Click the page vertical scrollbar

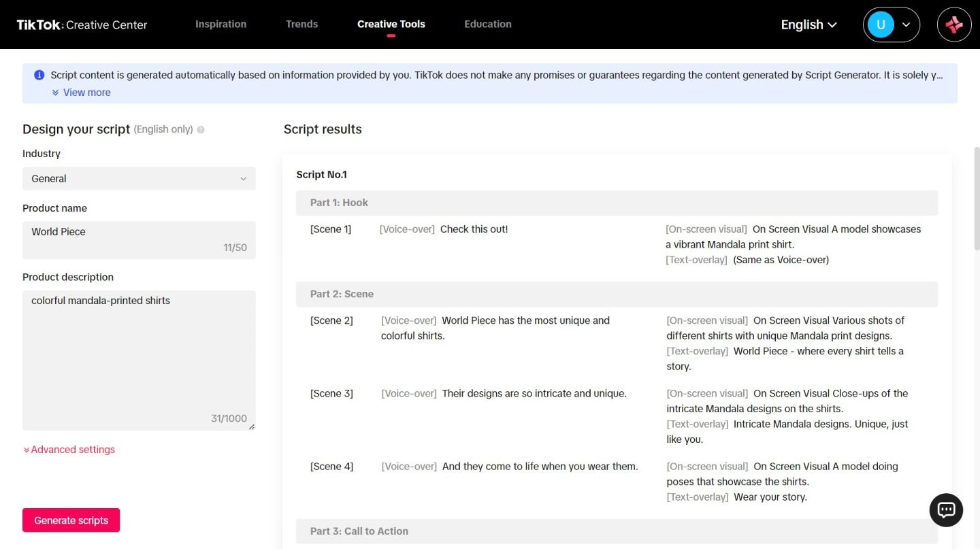[977, 197]
